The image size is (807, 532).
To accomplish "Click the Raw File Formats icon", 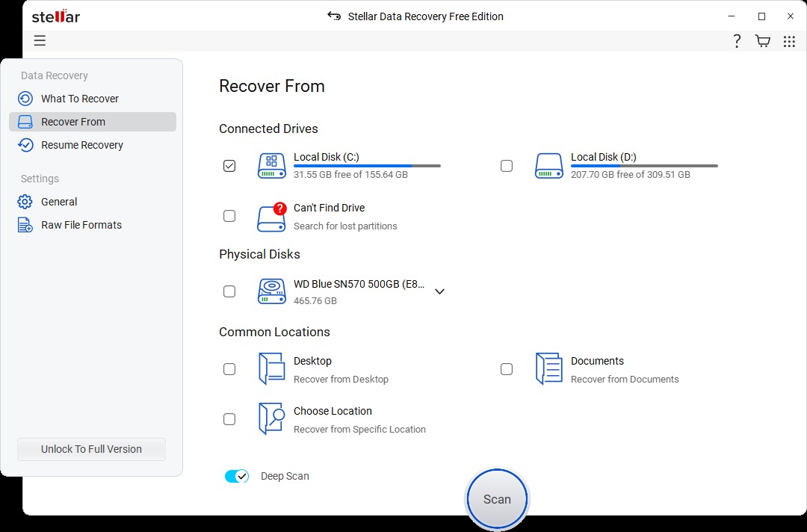I will pos(26,224).
